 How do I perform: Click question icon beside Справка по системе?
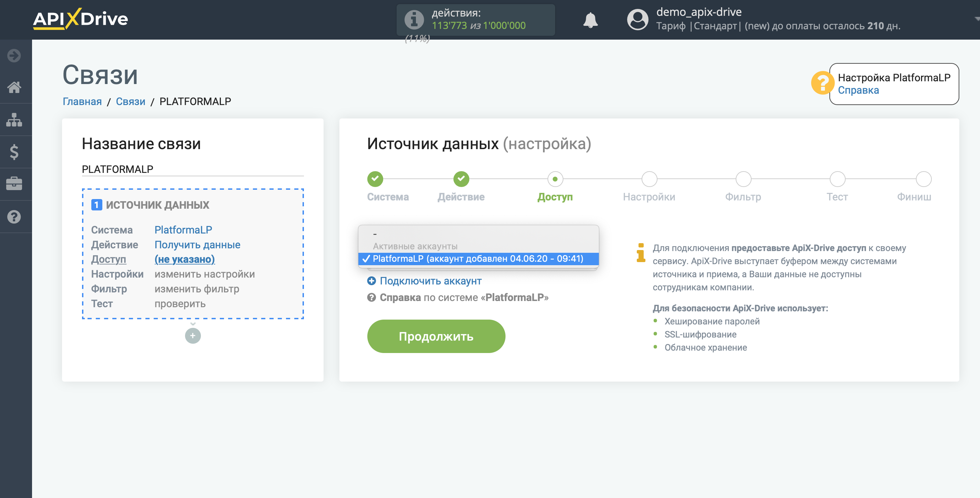(x=371, y=297)
